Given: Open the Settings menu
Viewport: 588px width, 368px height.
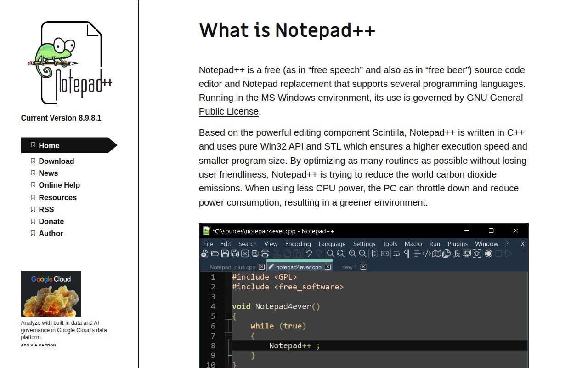Looking at the screenshot, I should click(x=364, y=244).
